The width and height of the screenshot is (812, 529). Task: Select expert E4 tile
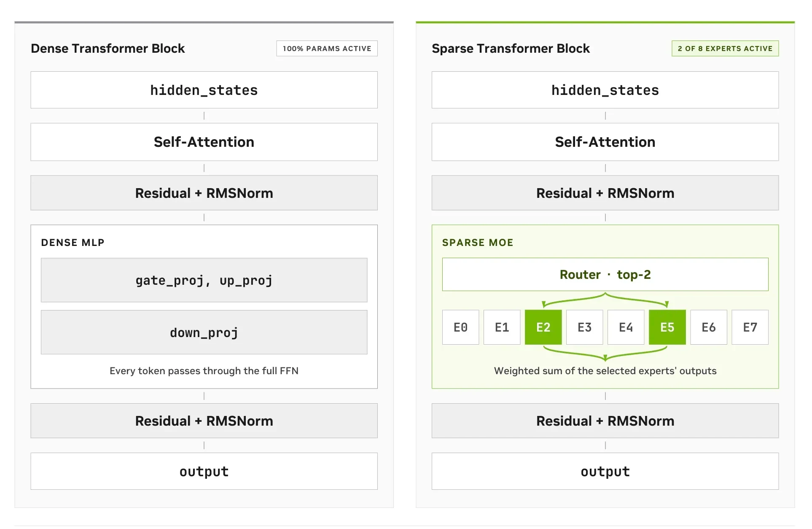(x=626, y=327)
